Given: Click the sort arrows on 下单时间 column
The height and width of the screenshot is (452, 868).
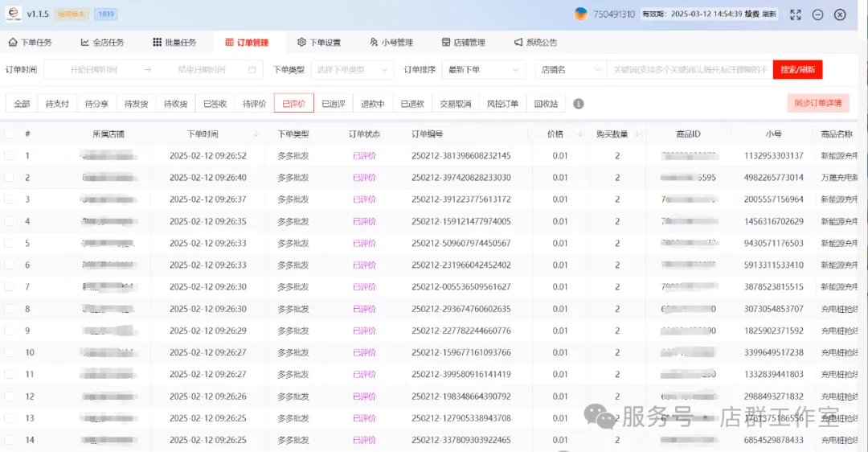Looking at the screenshot, I should pyautogui.click(x=256, y=134).
